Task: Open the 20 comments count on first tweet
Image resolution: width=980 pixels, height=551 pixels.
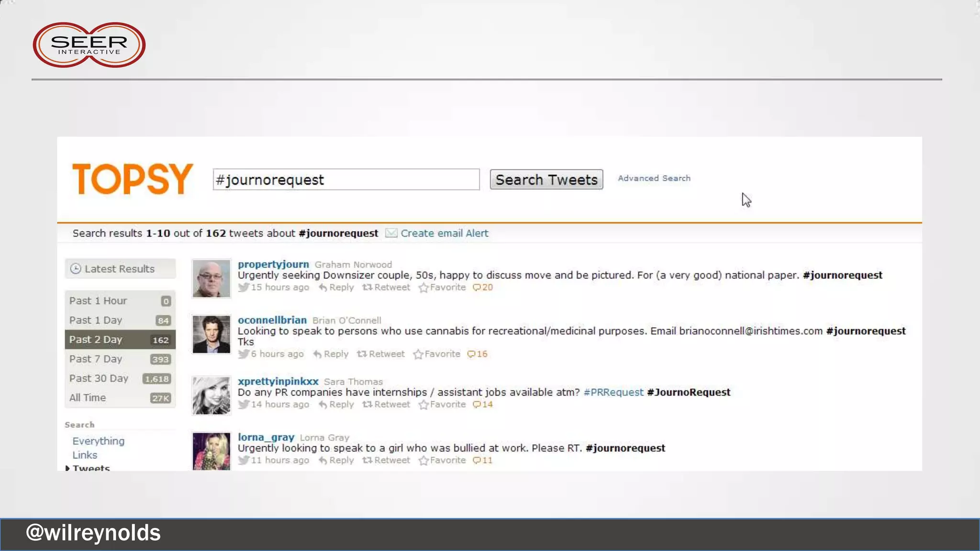Action: click(482, 287)
